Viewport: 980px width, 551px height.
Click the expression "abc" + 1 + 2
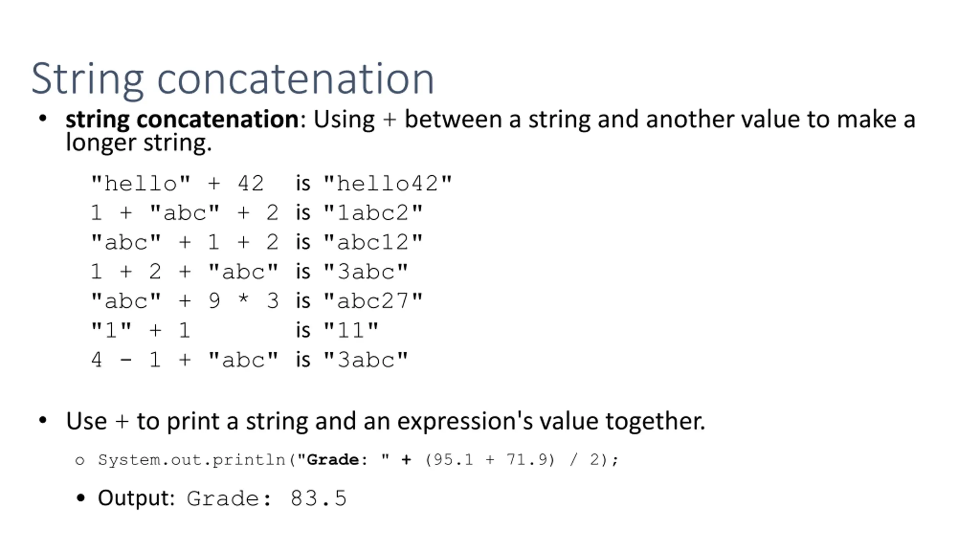click(x=184, y=242)
